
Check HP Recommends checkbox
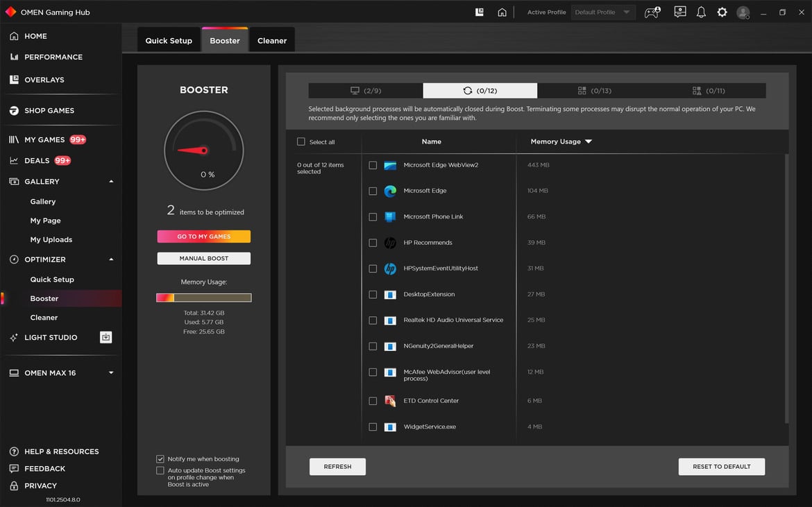[x=372, y=243]
